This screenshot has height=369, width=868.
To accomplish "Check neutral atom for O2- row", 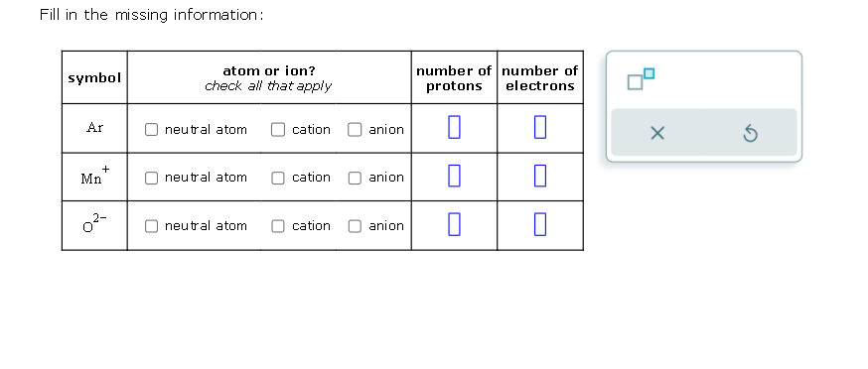I will point(151,226).
